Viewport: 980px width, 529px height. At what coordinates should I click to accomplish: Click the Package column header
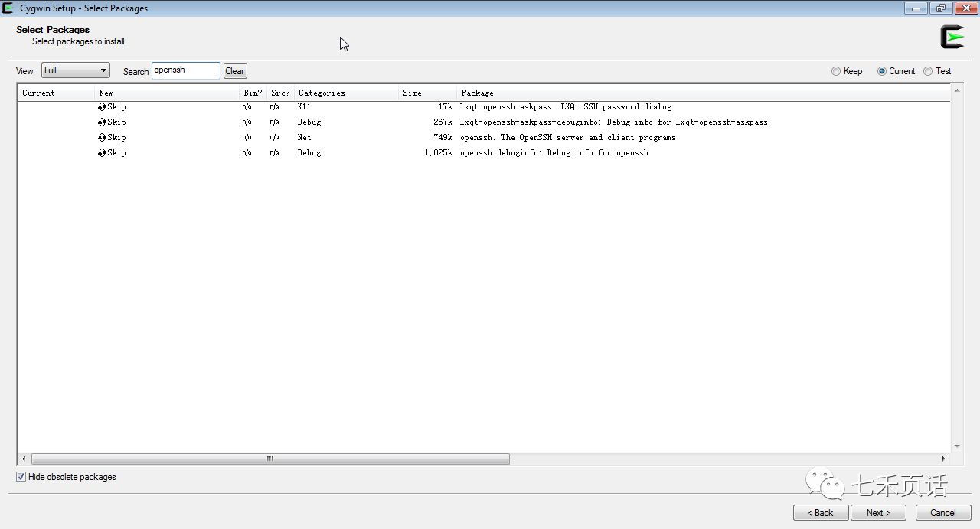pyautogui.click(x=704, y=93)
